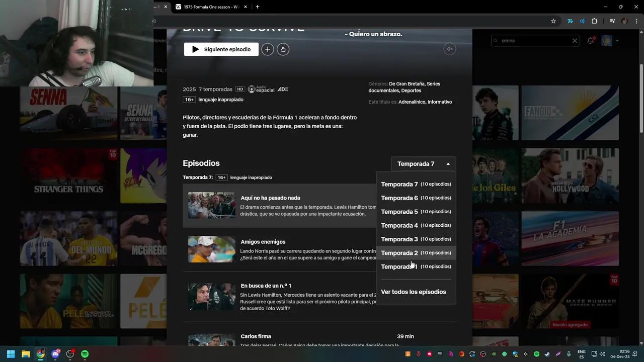Image resolution: width=644 pixels, height=362 pixels.
Task: Open the Chrome user profile picture
Action: (x=625, y=21)
